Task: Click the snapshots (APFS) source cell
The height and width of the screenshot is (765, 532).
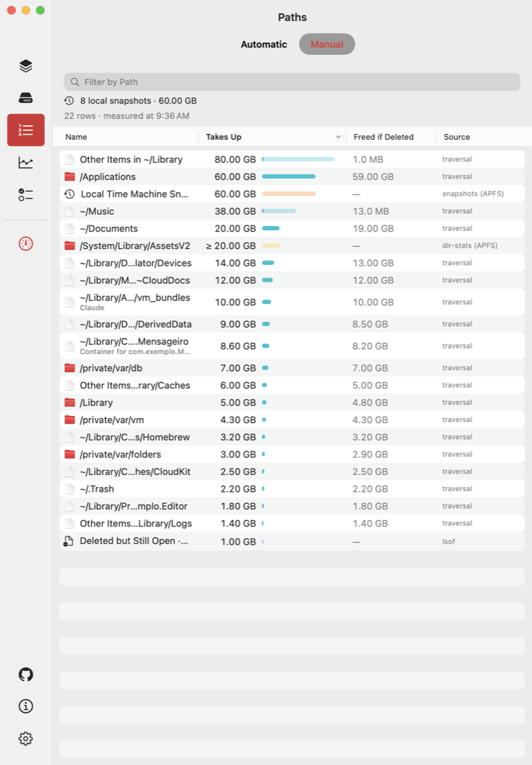Action: coord(473,194)
